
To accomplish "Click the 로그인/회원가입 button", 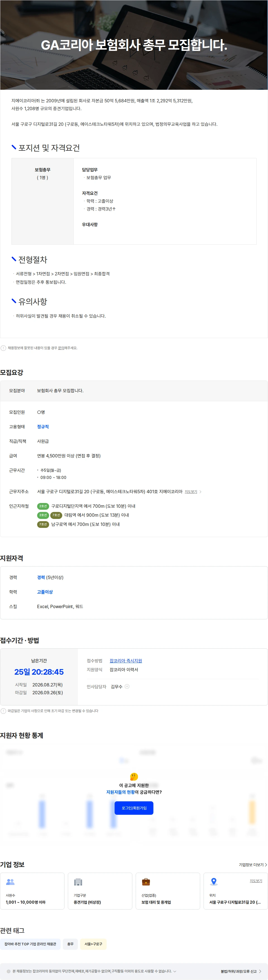I will [134, 808].
